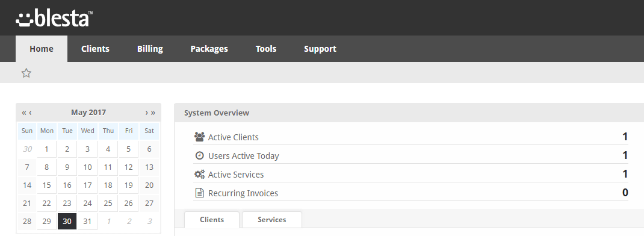Switch to the Clients tab
The height and width of the screenshot is (236, 644).
[212, 220]
